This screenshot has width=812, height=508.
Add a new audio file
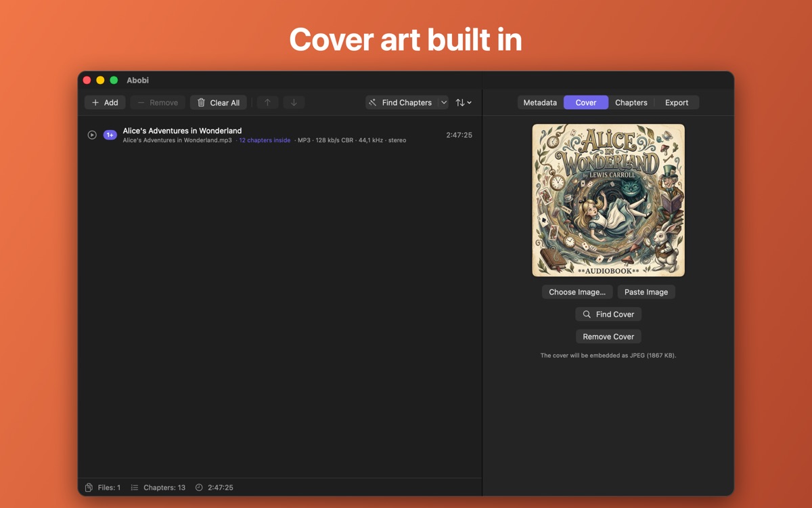tap(105, 102)
